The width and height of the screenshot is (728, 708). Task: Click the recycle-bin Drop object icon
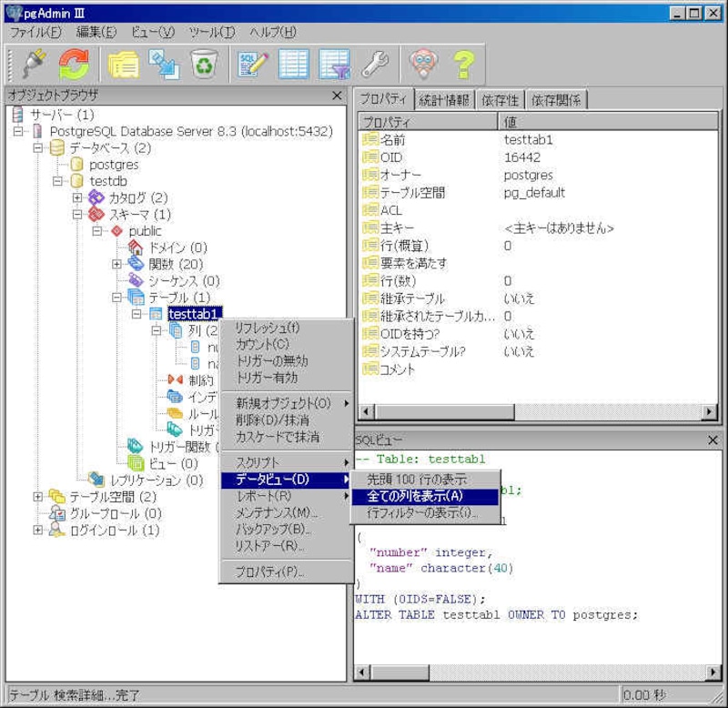click(204, 63)
